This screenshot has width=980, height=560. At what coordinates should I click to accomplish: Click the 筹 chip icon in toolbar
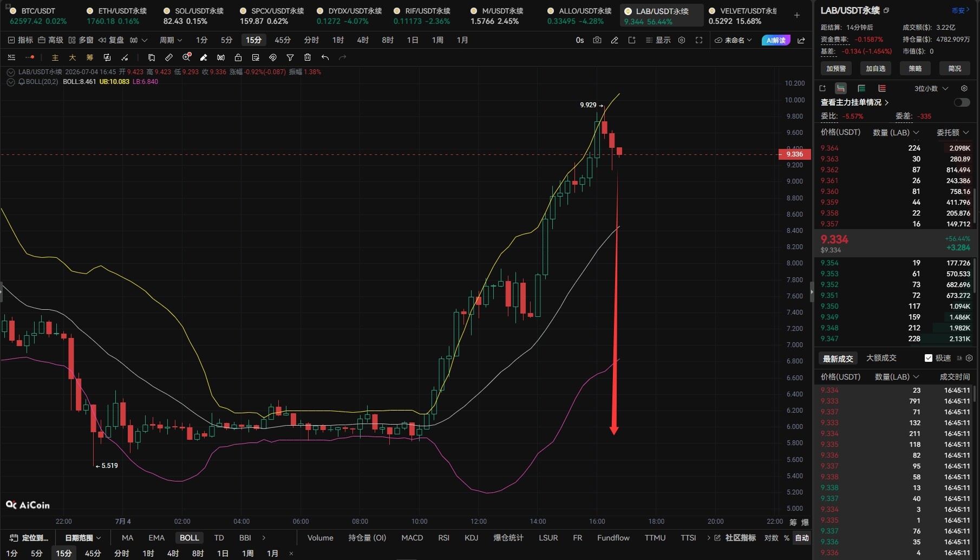tap(90, 57)
